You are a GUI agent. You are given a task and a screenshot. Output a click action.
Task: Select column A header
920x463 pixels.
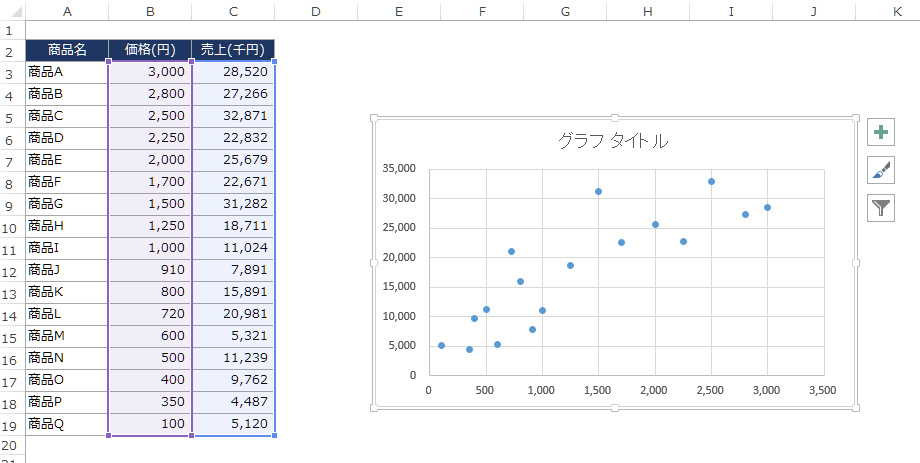(x=67, y=11)
